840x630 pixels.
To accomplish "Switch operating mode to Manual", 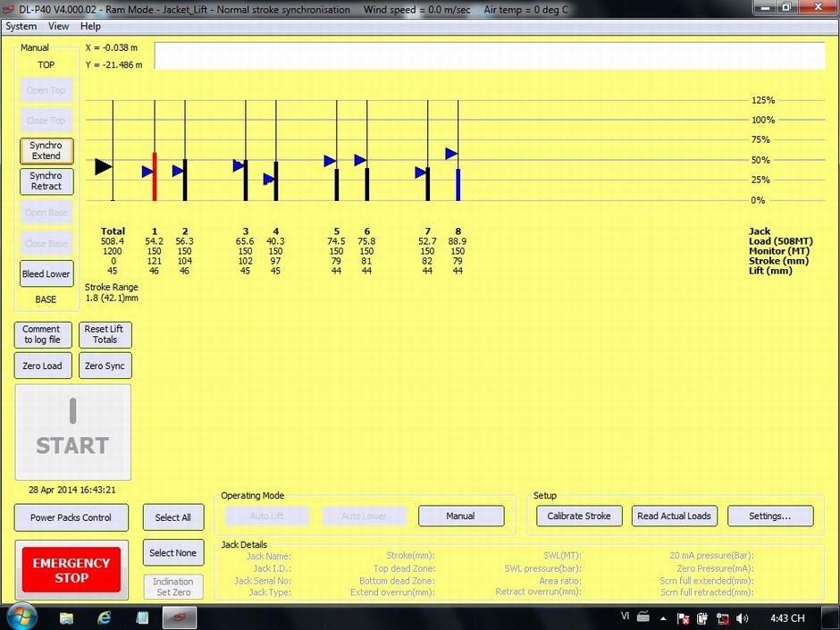I will [x=461, y=517].
